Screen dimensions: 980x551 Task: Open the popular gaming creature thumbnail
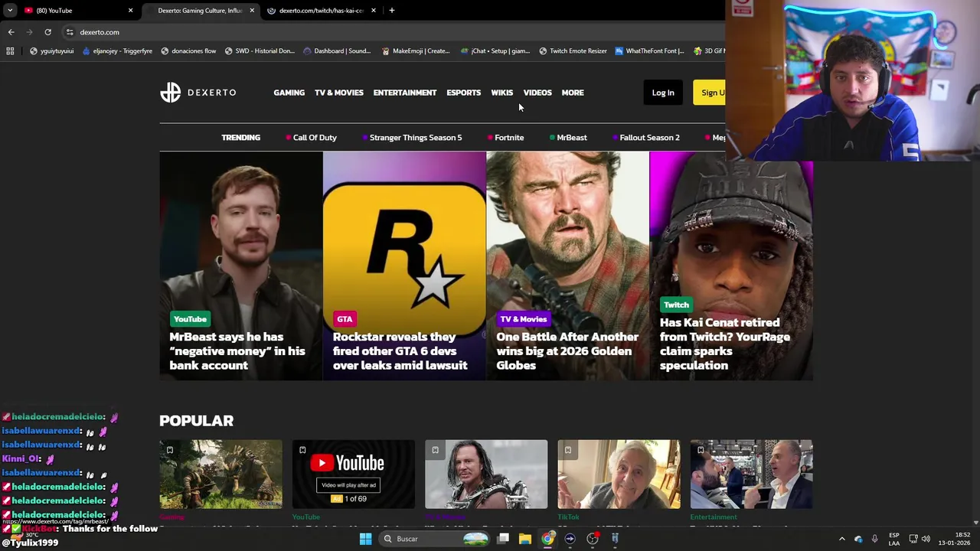[220, 474]
